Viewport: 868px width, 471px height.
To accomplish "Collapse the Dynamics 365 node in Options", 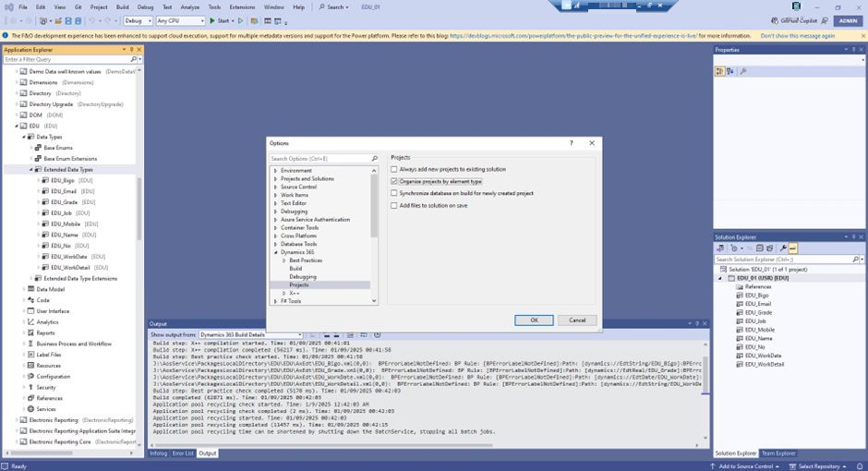I will tap(276, 252).
